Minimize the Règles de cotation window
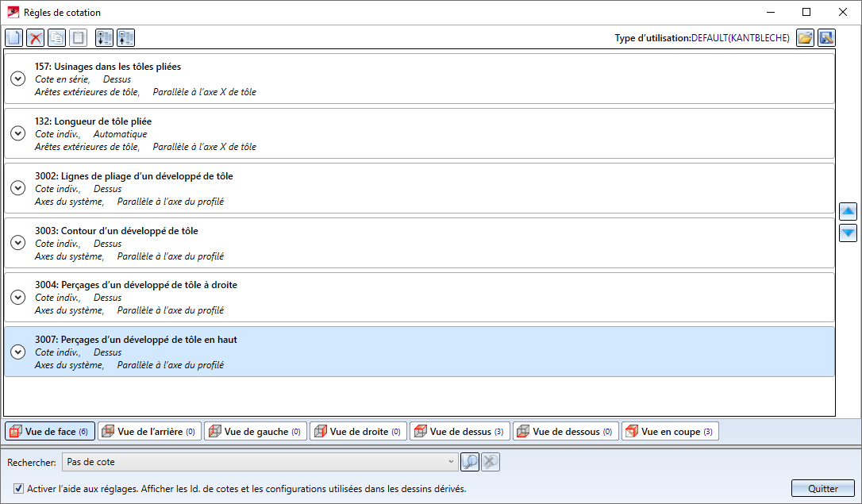The width and height of the screenshot is (862, 504). (x=771, y=12)
